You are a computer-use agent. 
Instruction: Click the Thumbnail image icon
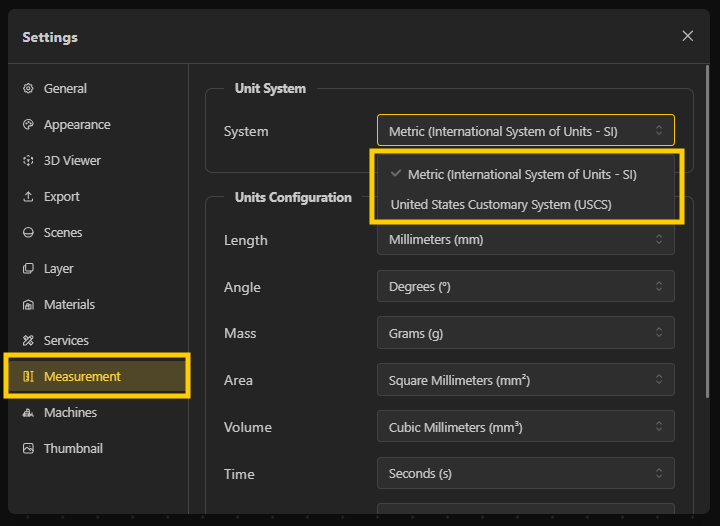(x=28, y=449)
